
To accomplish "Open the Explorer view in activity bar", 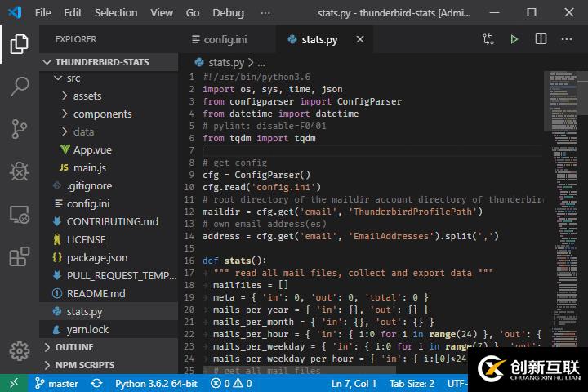I will [x=19, y=43].
